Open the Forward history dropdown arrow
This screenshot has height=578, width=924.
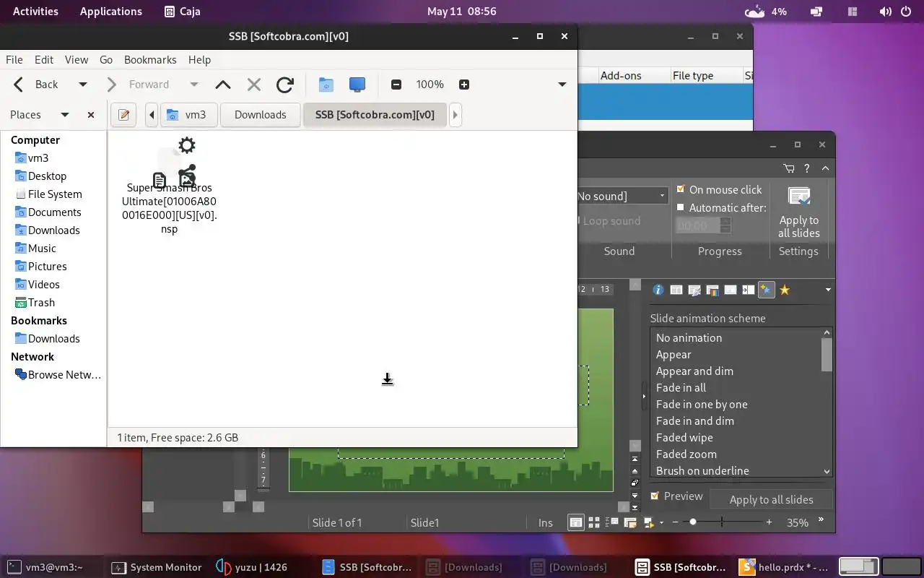193,85
